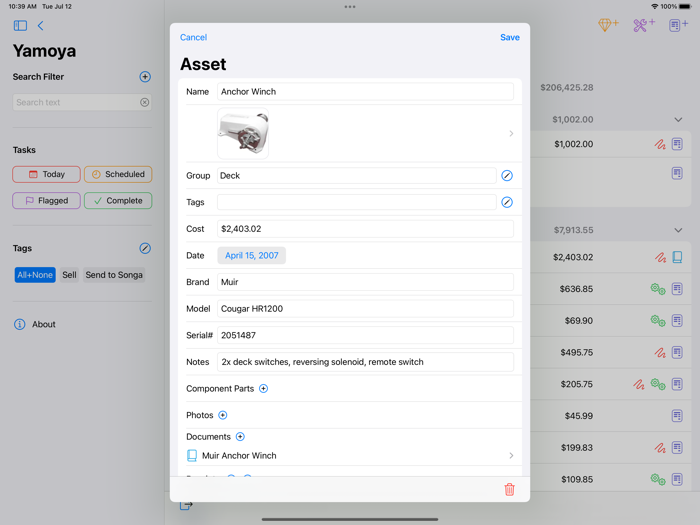Click the Serial# field 2051487

coord(365,335)
